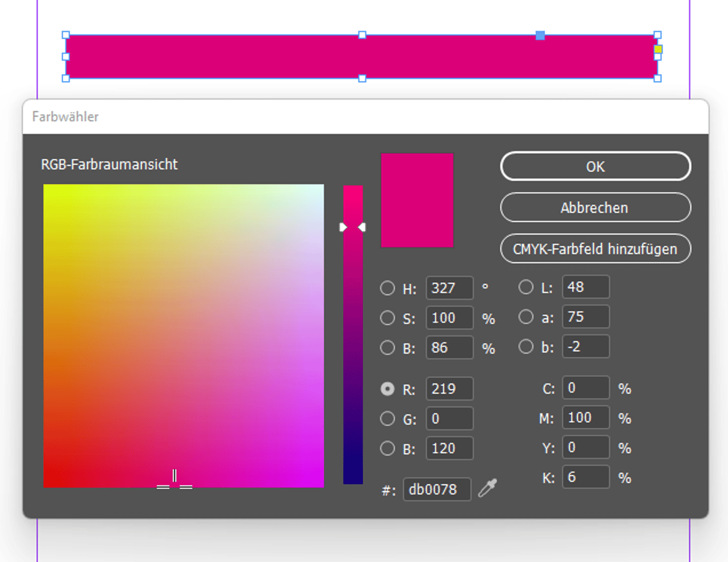Click the K value field showing 6
Image resolution: width=728 pixels, height=562 pixels.
pos(585,477)
